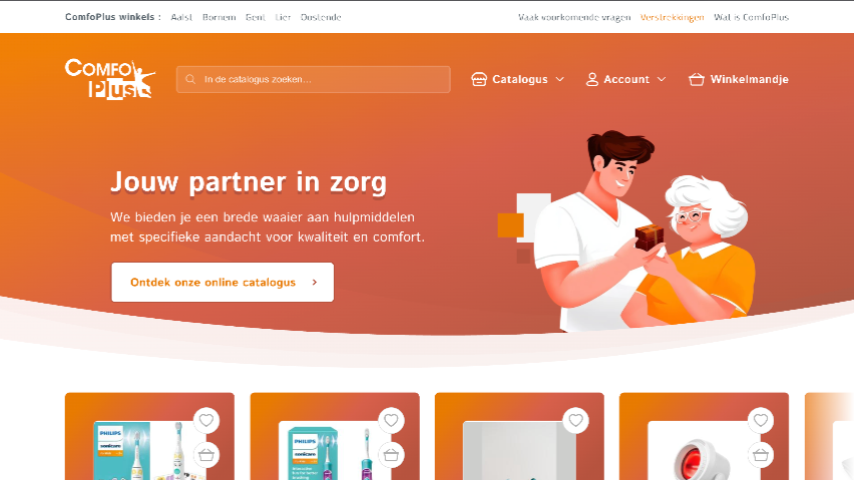Add second Philips Sonicare product to basket
The width and height of the screenshot is (854, 480).
pyautogui.click(x=391, y=455)
